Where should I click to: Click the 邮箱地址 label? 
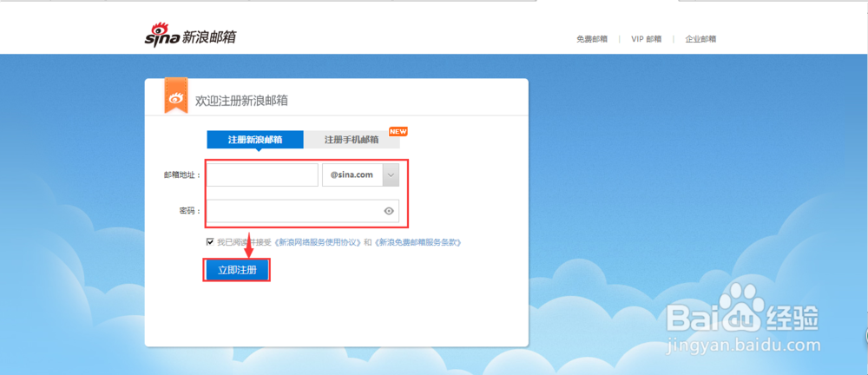[181, 175]
